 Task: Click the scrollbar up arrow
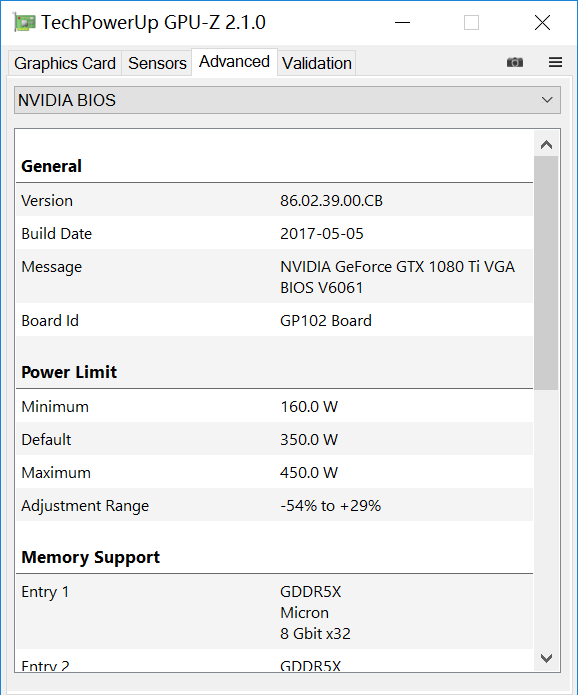pyautogui.click(x=546, y=144)
